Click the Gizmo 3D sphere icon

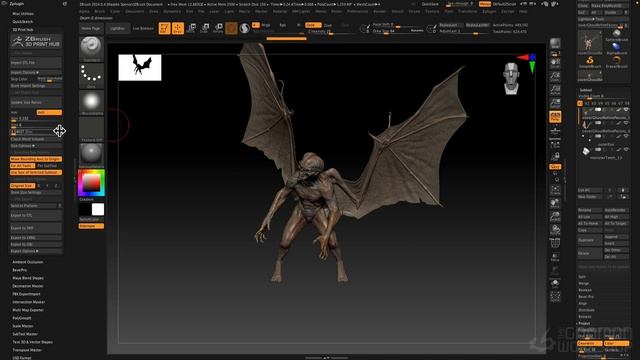pyautogui.click(x=231, y=28)
